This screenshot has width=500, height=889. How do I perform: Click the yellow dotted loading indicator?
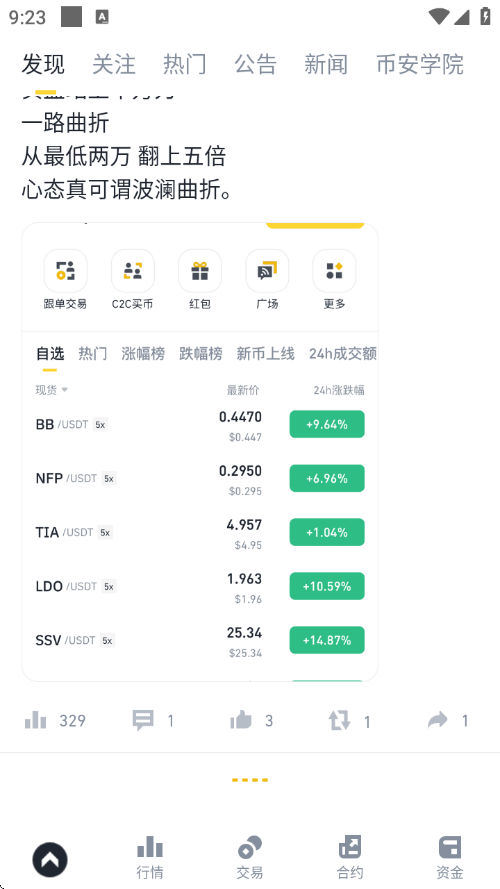tap(250, 780)
